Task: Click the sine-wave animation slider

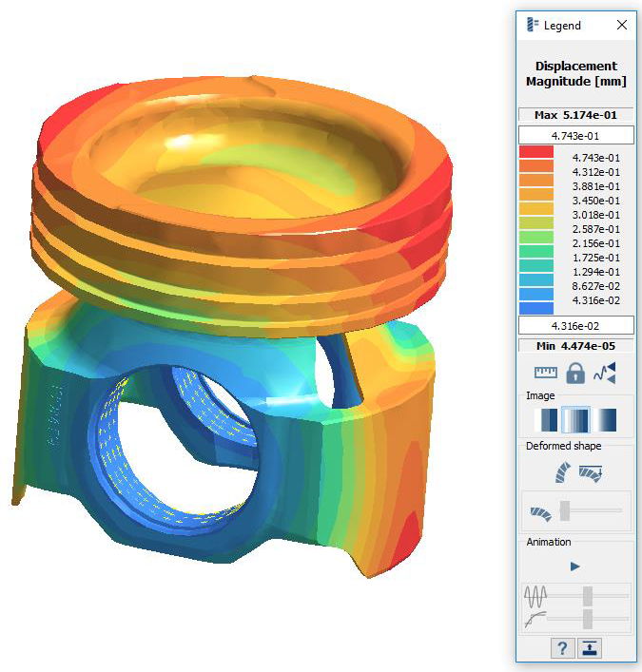Action: (x=588, y=596)
